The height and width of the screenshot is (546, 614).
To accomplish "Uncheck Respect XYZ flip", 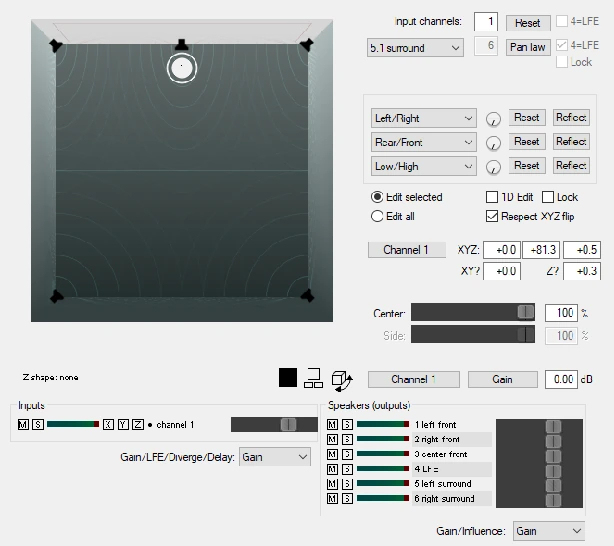I will coord(492,216).
